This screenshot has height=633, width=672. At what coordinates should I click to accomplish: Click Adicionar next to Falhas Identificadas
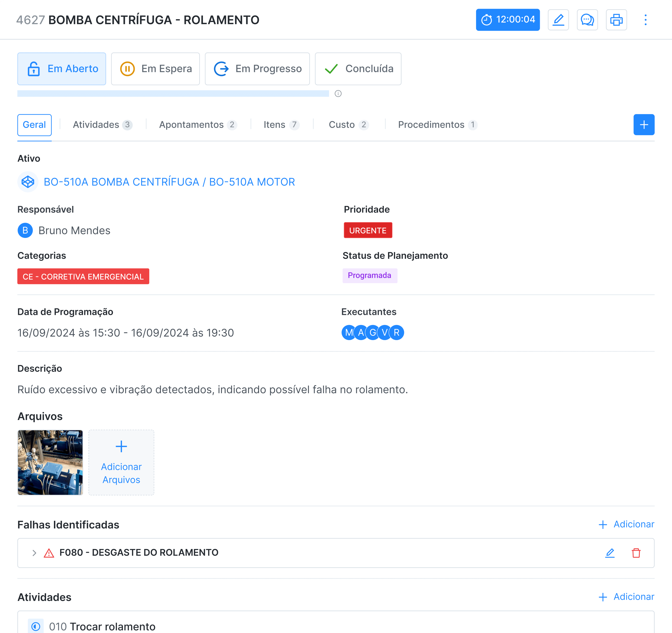point(626,524)
